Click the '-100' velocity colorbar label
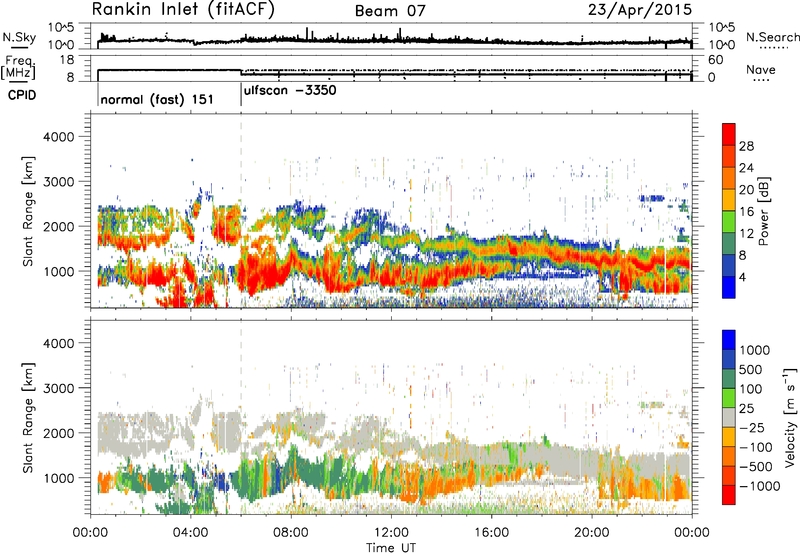The height and width of the screenshot is (554, 800). [756, 447]
